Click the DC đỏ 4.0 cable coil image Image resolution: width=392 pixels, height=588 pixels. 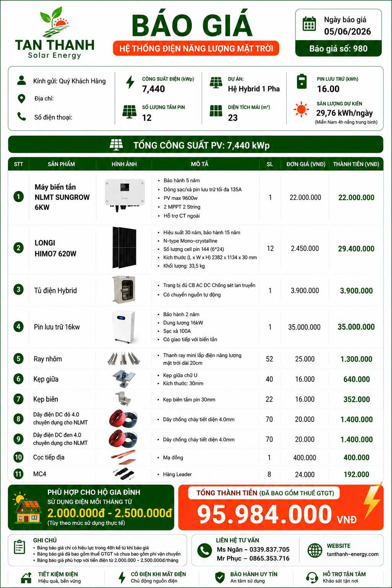click(x=123, y=419)
